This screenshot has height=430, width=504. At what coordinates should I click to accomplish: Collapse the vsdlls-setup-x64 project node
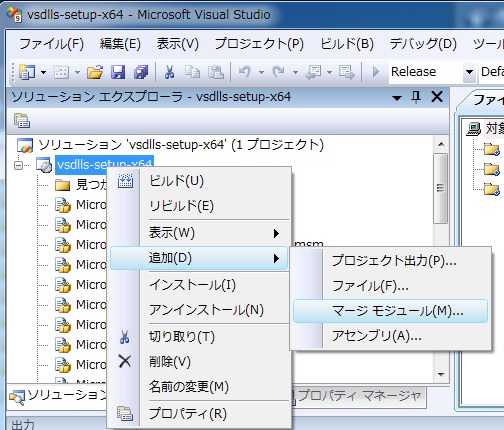[x=19, y=165]
